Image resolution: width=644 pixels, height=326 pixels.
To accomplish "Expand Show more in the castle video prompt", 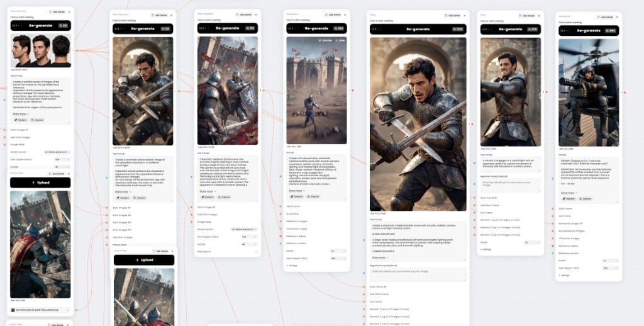I will 296,191.
